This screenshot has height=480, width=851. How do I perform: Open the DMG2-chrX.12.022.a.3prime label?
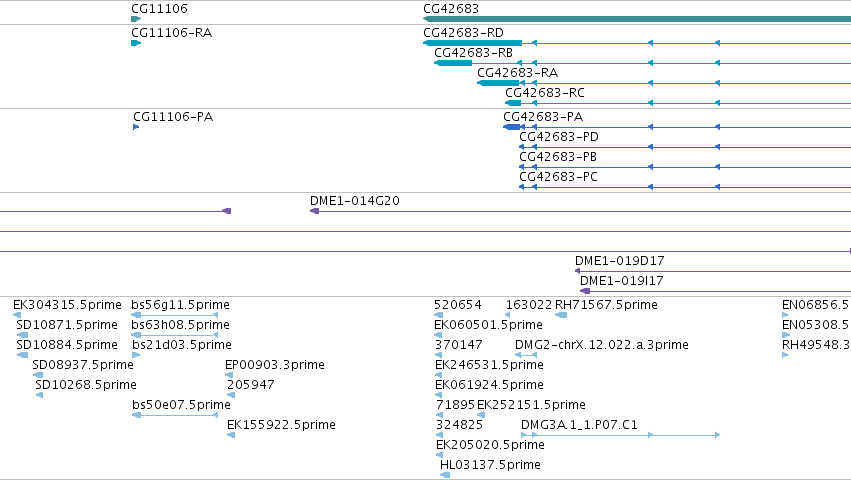pos(601,345)
